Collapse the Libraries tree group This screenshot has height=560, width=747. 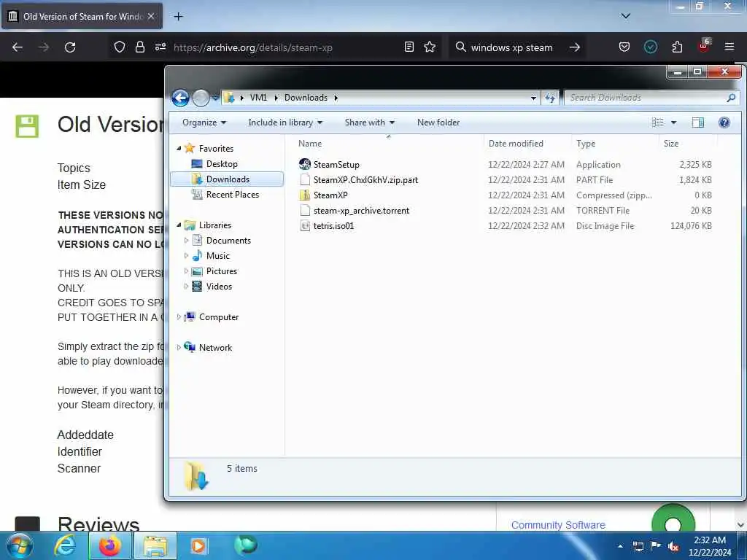pyautogui.click(x=179, y=225)
